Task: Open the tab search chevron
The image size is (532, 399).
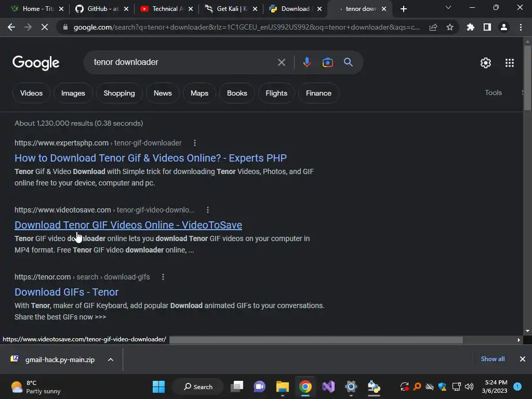Action: click(x=448, y=7)
